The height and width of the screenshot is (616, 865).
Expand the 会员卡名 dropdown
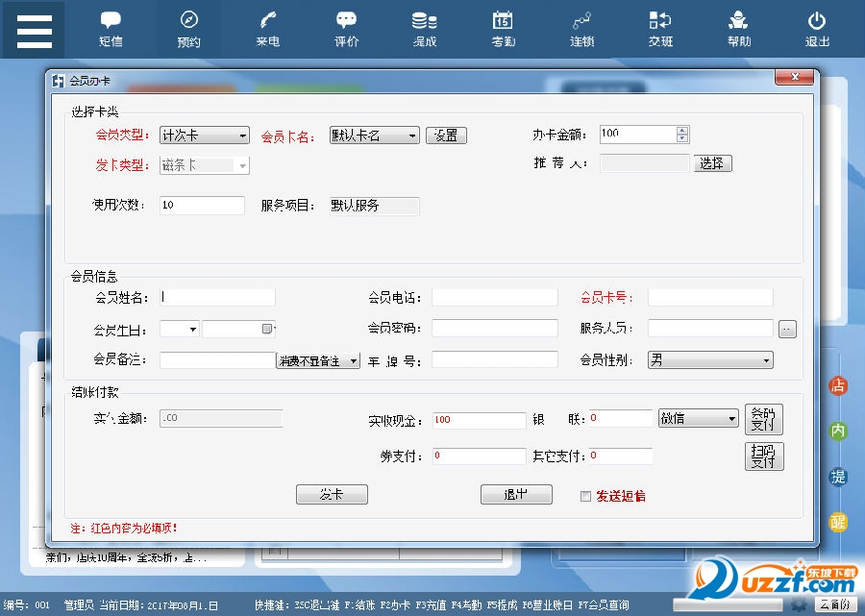412,136
